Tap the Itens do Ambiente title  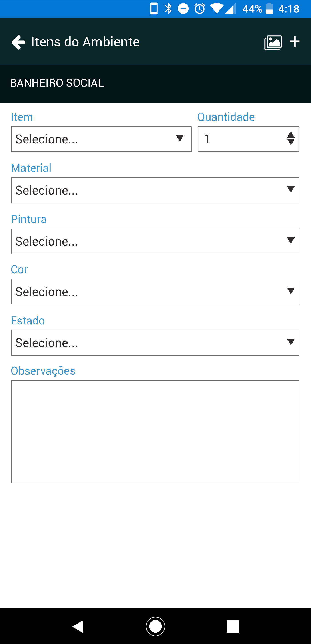click(85, 42)
